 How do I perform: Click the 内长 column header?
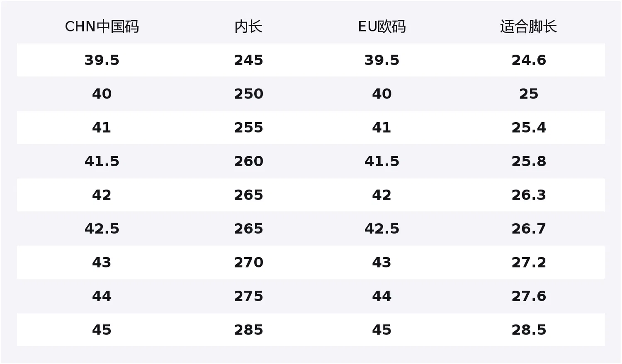[248, 27]
